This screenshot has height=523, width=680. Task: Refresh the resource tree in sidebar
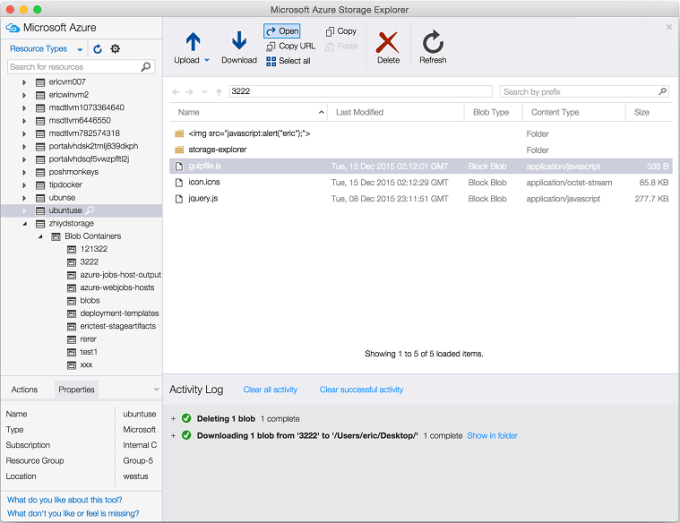98,49
